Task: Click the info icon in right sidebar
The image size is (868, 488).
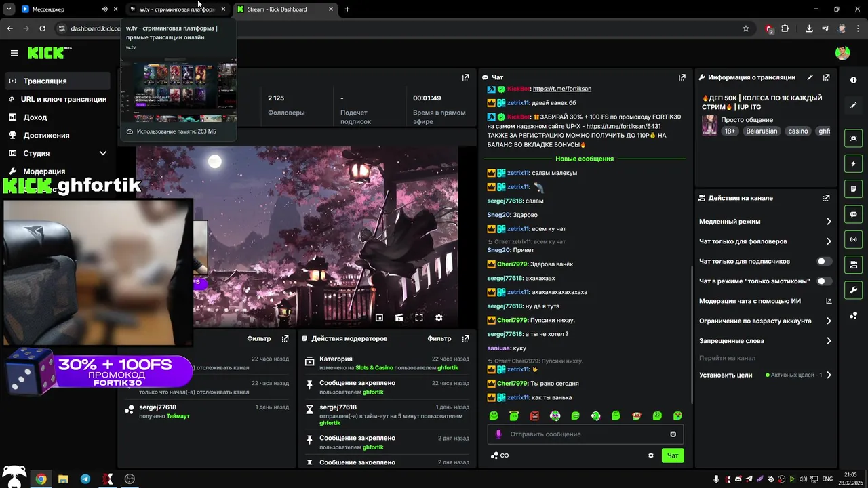Action: coord(853,80)
